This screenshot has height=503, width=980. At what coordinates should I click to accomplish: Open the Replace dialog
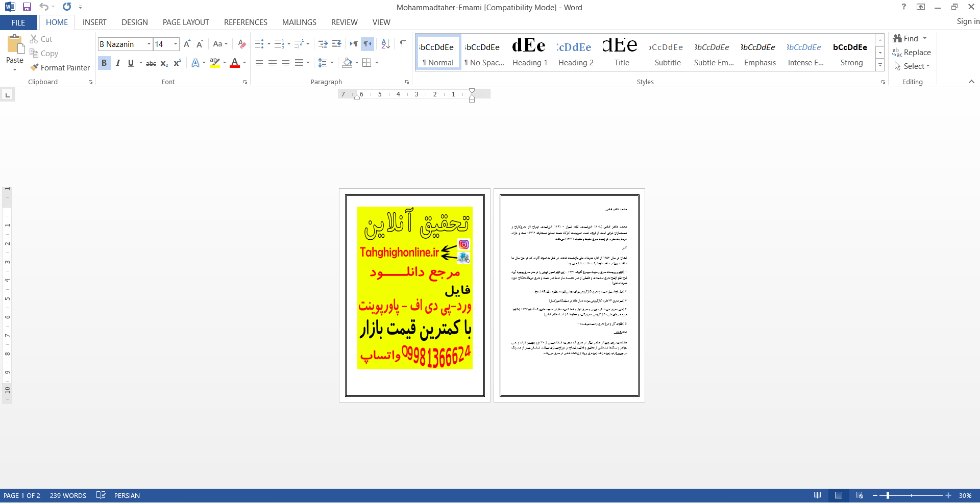(x=912, y=53)
